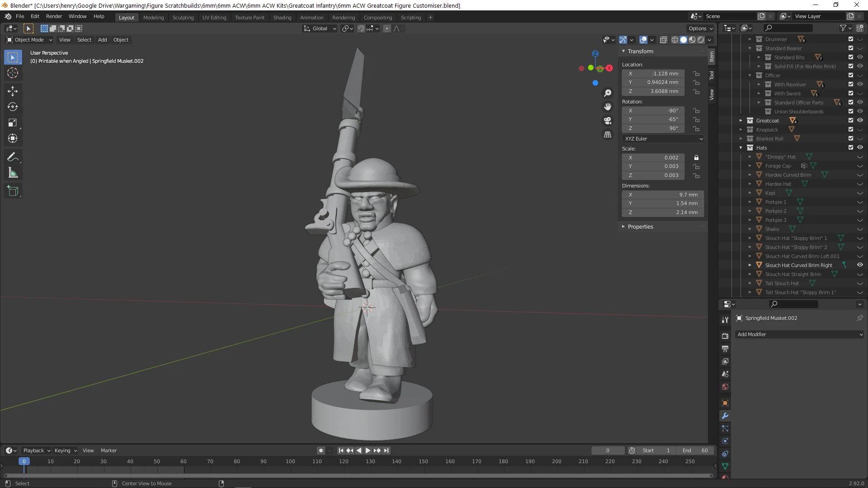Uncheck the Greatcoat collection checkbox

(851, 121)
